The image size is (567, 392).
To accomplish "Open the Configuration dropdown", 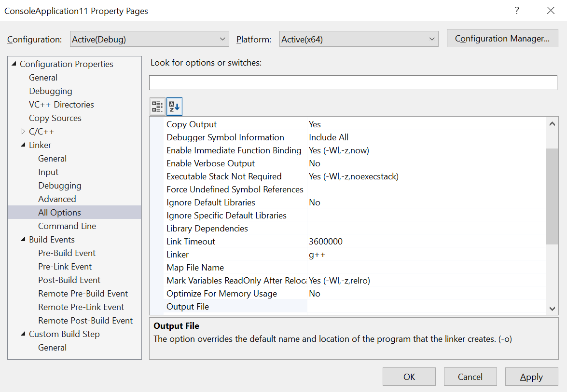I will pos(150,40).
